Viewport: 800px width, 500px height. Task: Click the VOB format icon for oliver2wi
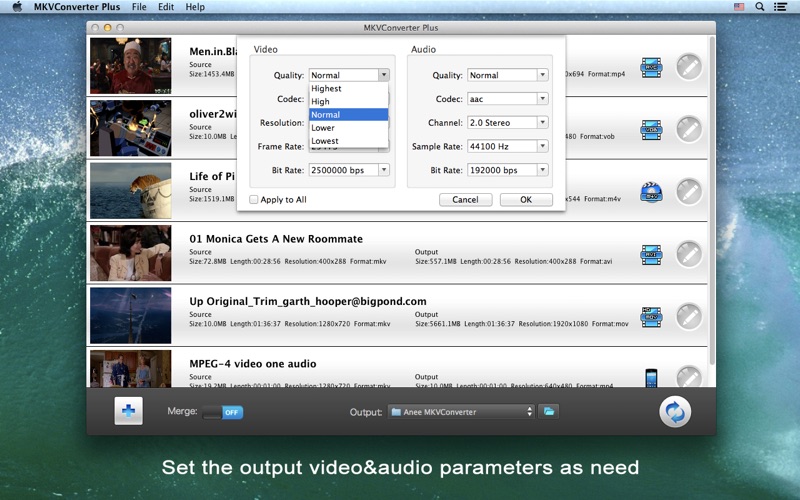pyautogui.click(x=651, y=130)
